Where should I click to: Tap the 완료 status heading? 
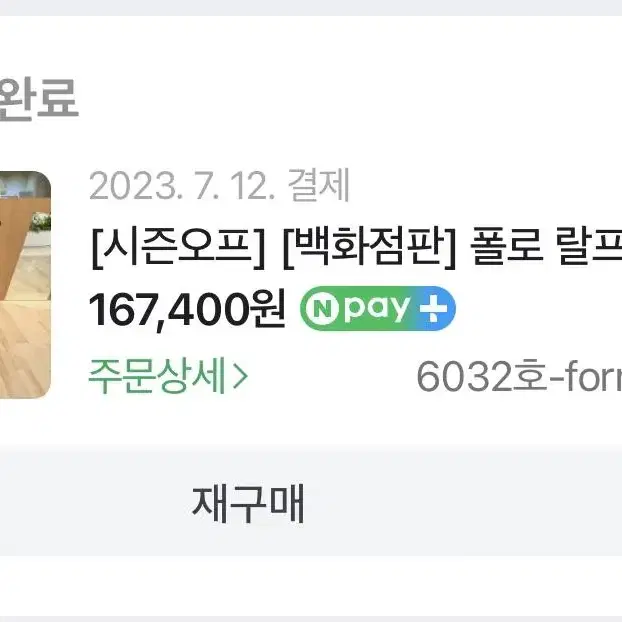coord(38,98)
